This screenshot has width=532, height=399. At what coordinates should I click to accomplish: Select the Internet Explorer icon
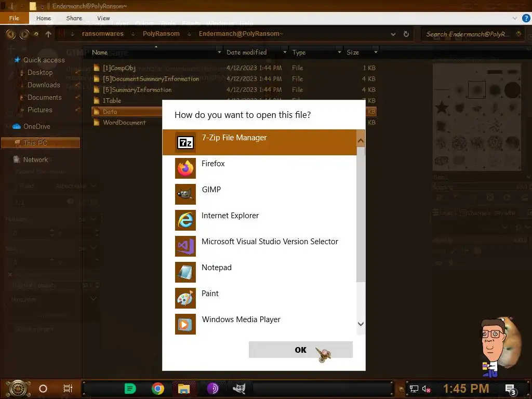pos(185,220)
